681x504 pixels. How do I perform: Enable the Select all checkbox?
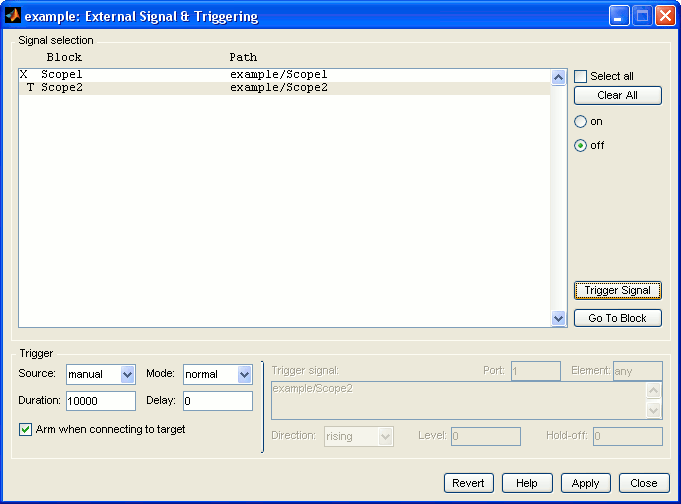(581, 77)
